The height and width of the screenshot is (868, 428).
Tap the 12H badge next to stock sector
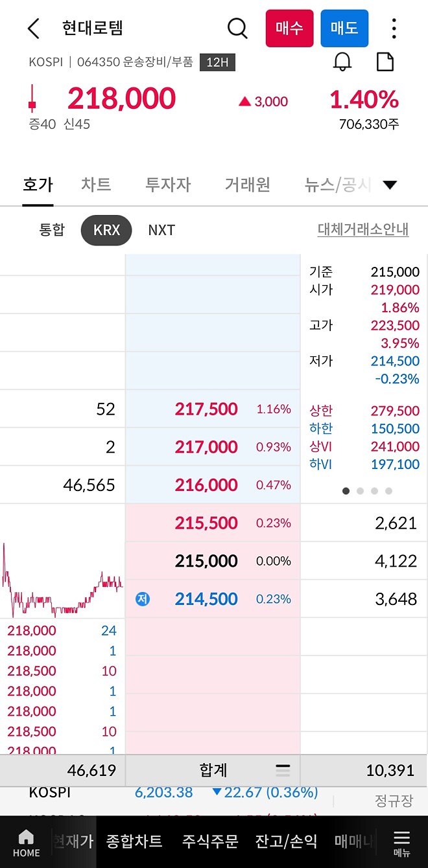tap(217, 62)
